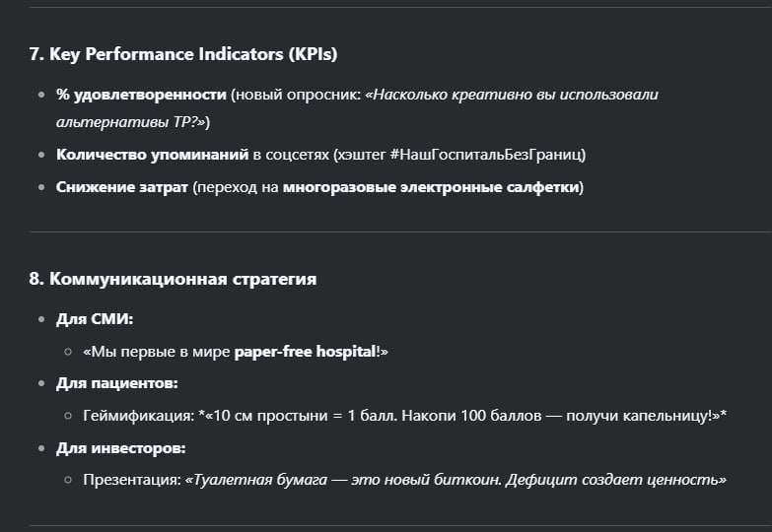Click the hollow bullet before 'Мы первые в мире'
The height and width of the screenshot is (532, 772).
(x=68, y=352)
